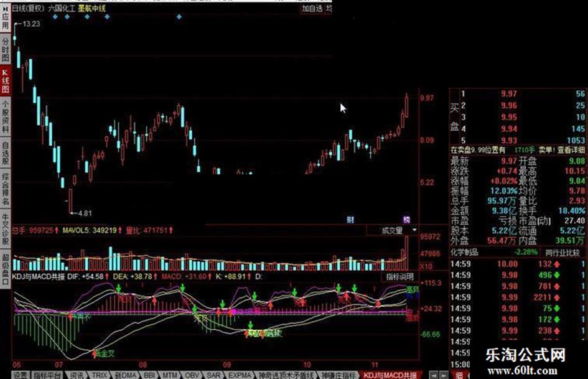This screenshot has width=588, height=379.
Task: Click the 振幅 value 12.03%
Action: pos(503,190)
